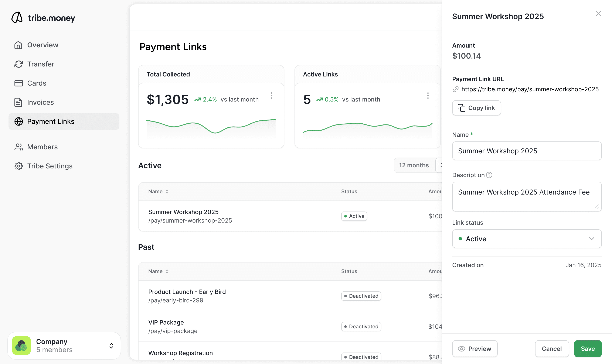This screenshot has height=364, width=612.
Task: Expand the Link status dropdown
Action: coord(527,239)
